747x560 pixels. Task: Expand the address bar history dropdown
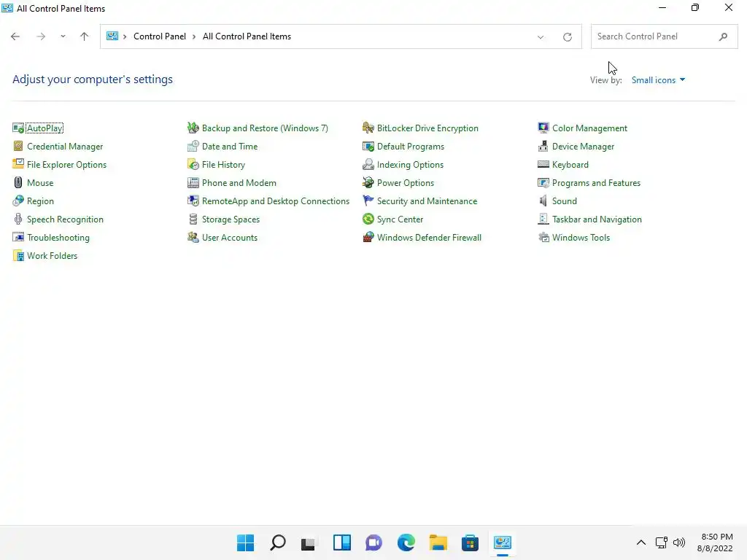pyautogui.click(x=541, y=36)
